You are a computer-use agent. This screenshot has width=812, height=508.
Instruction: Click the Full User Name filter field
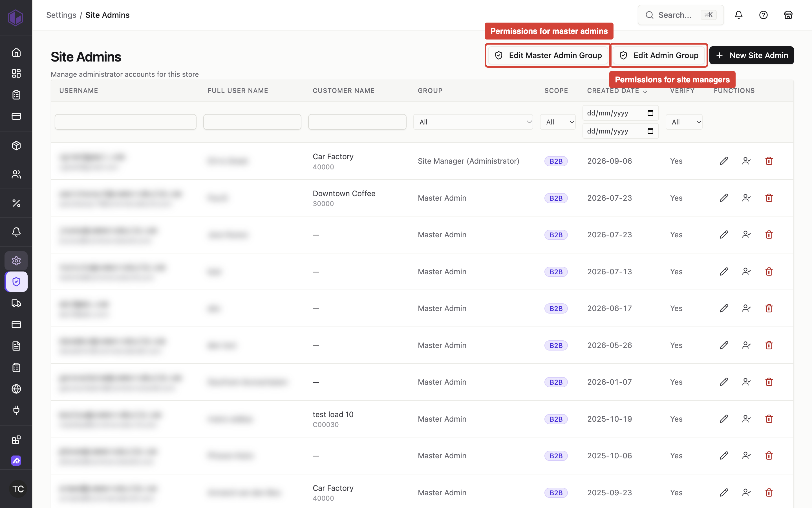pos(252,122)
